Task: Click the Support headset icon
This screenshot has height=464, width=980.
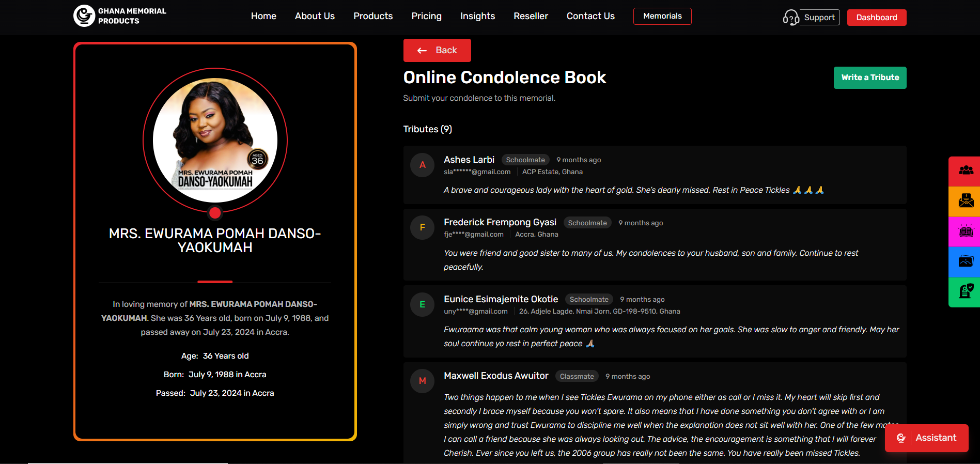Action: click(790, 18)
